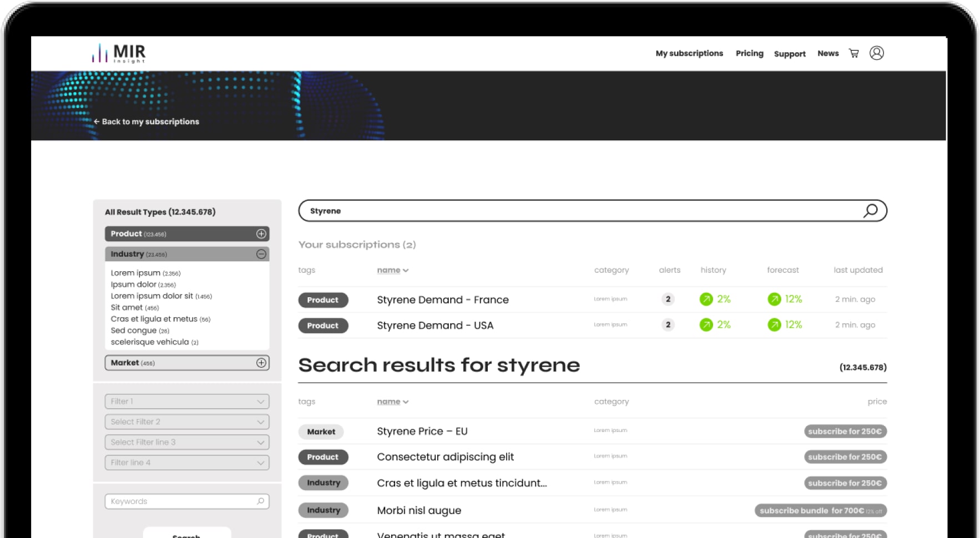Expand the Market result type section
The height and width of the screenshot is (538, 980).
tap(261, 363)
